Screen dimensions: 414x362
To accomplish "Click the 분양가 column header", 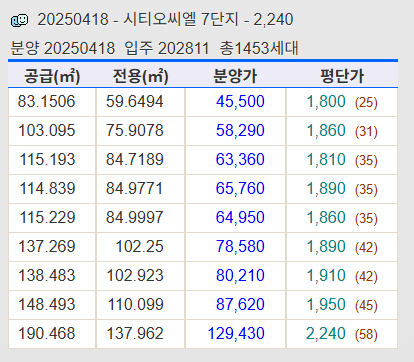I will point(235,76).
